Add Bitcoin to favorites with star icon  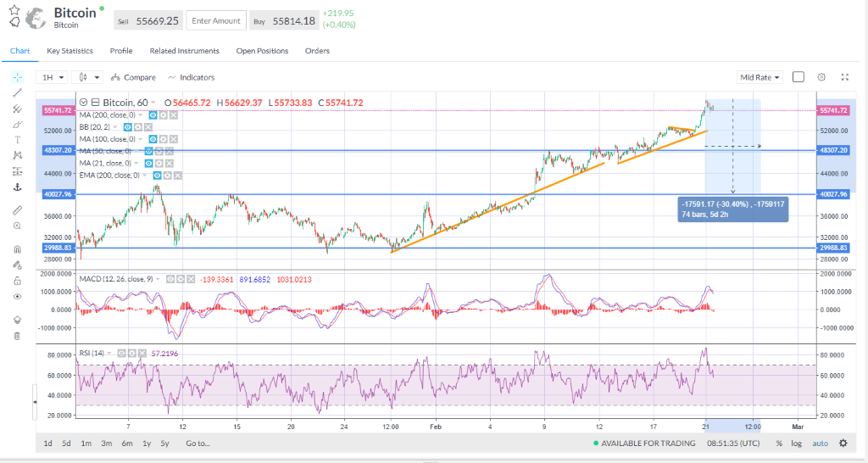pyautogui.click(x=14, y=10)
